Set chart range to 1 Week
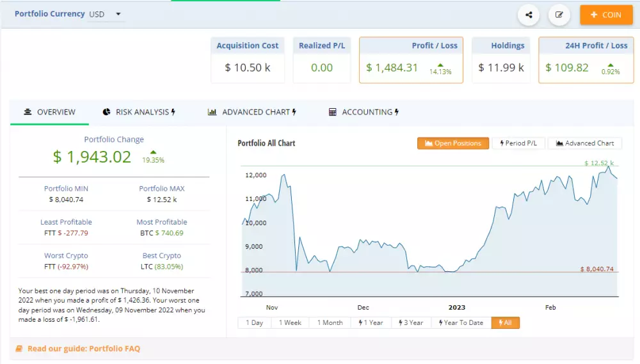Screen dimensions: 640x364 point(289,323)
